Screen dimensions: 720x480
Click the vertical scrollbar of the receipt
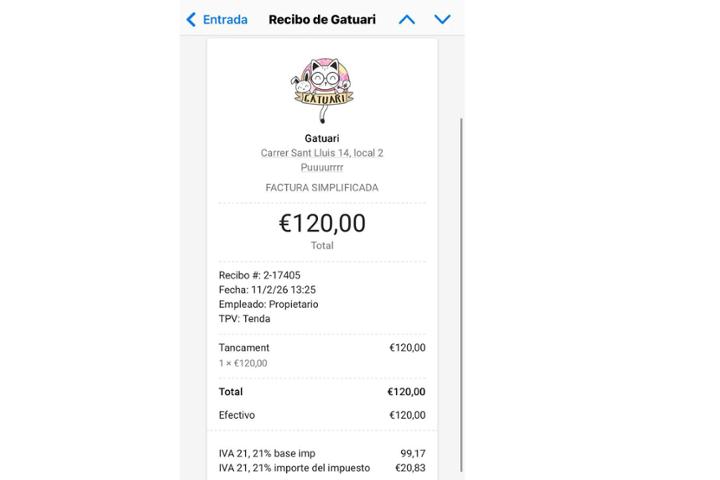coord(461,290)
